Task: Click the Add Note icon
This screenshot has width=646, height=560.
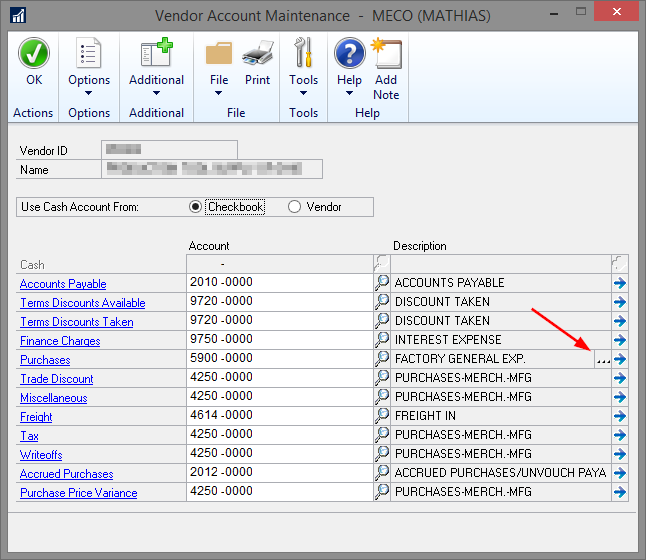Action: pyautogui.click(x=386, y=53)
